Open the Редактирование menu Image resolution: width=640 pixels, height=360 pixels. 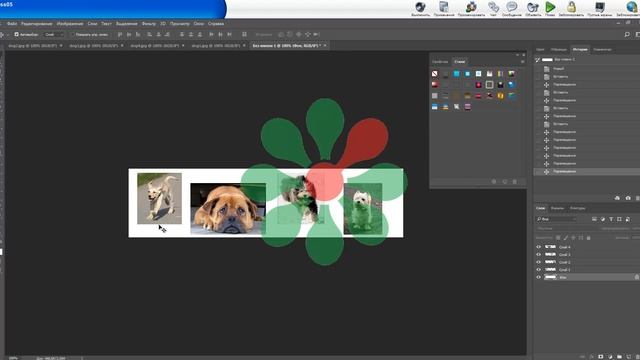click(37, 24)
